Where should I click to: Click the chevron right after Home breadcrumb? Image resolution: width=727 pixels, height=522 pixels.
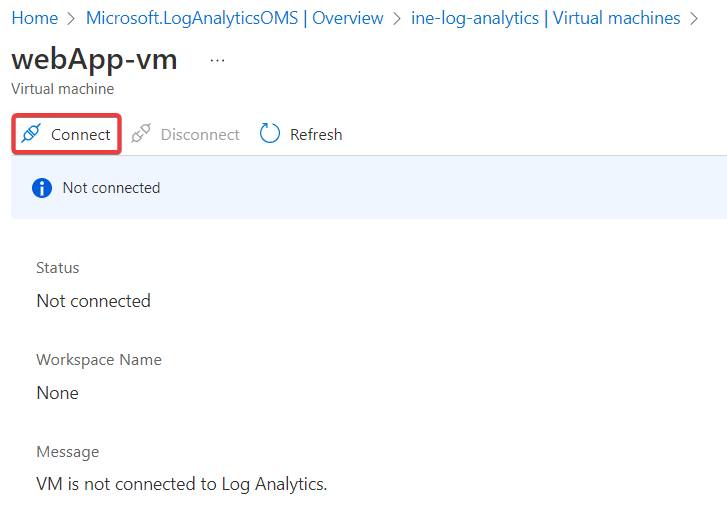coord(72,18)
